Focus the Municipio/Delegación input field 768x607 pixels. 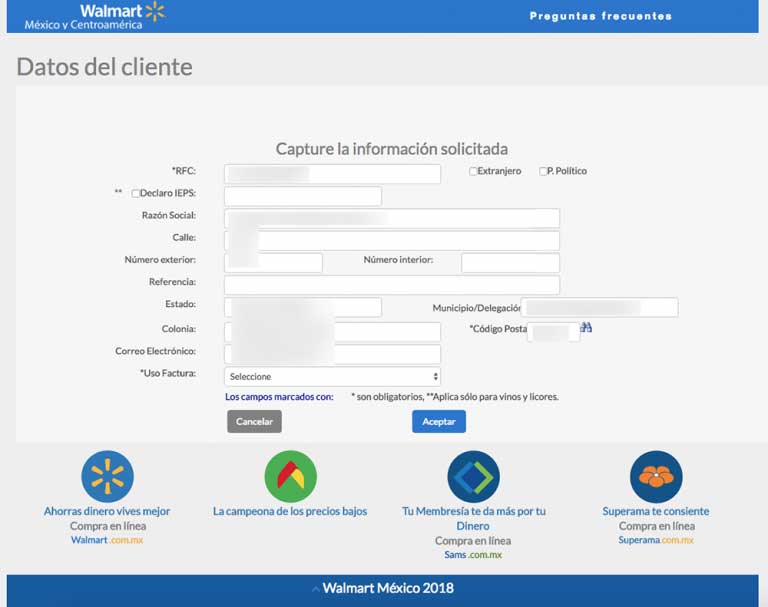point(600,307)
